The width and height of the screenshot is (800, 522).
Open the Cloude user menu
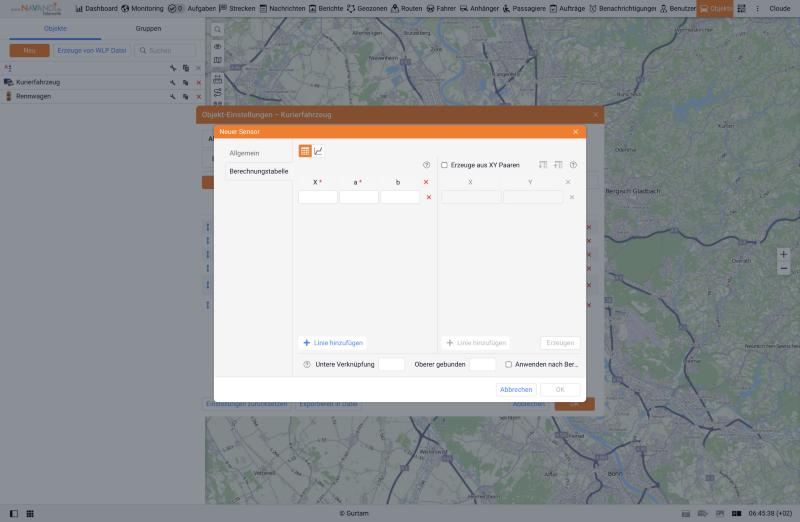[780, 9]
